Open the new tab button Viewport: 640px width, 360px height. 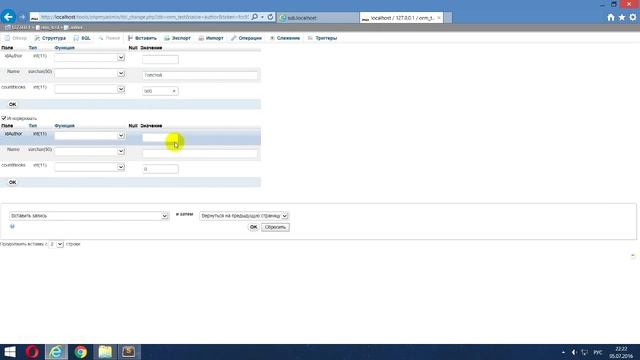click(x=448, y=18)
